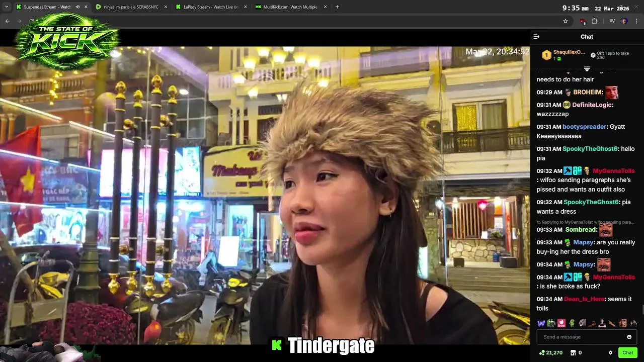The image size is (644, 362).
Task: Expand the gift leaderboard pull-down handle
Action: (587, 69)
